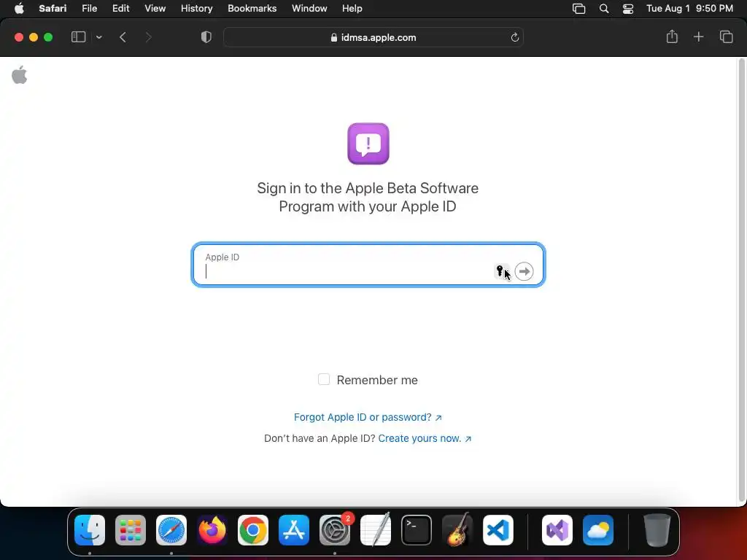Open Finder from the Dock
The width and height of the screenshot is (747, 560).
coord(90,530)
